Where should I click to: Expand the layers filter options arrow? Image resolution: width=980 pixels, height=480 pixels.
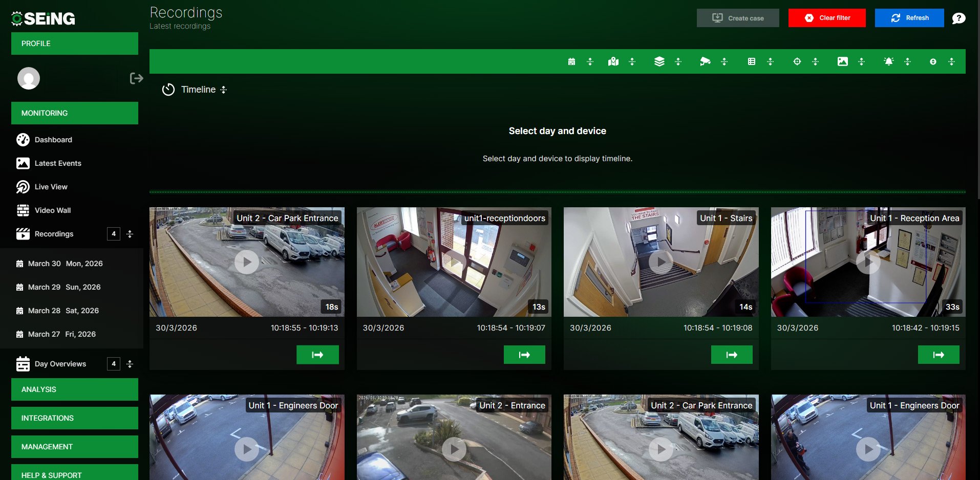[678, 62]
